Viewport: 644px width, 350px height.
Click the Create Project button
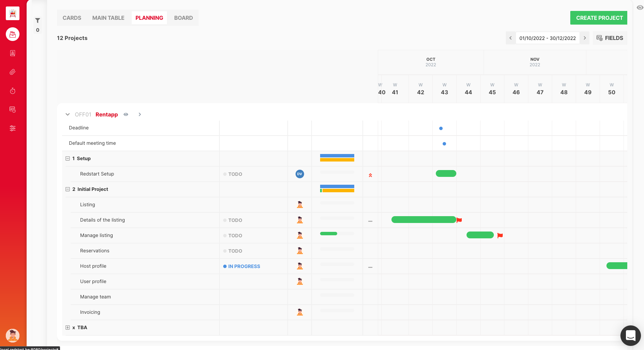point(599,18)
